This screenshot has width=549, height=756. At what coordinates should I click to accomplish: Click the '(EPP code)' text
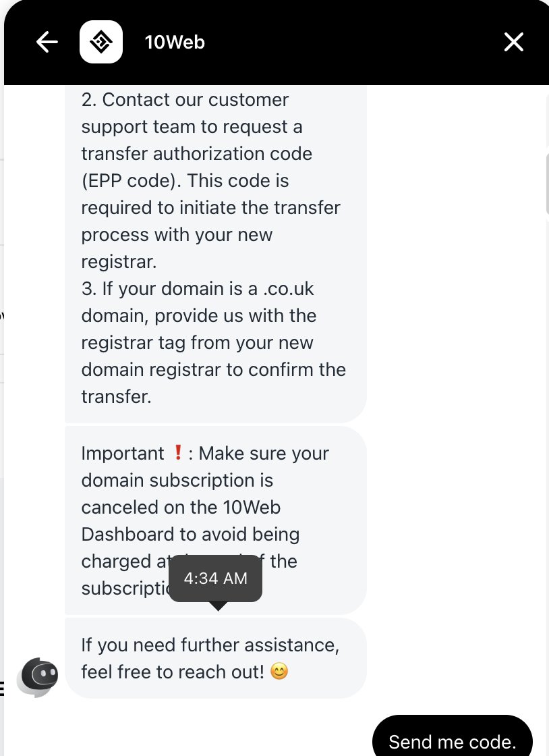click(131, 181)
